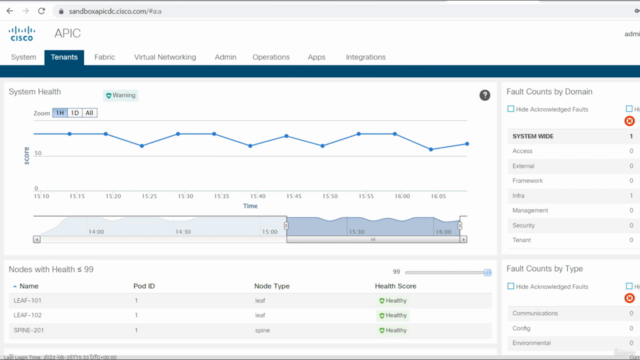
Task: Click the navigator horizontal scrollbar thumb
Action: click(x=373, y=240)
